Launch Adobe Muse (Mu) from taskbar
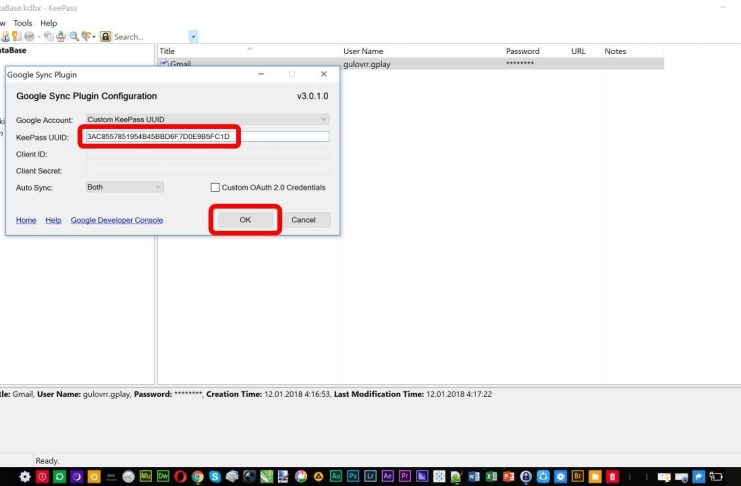Screen dimensions: 741x486 pyautogui.click(x=146, y=476)
